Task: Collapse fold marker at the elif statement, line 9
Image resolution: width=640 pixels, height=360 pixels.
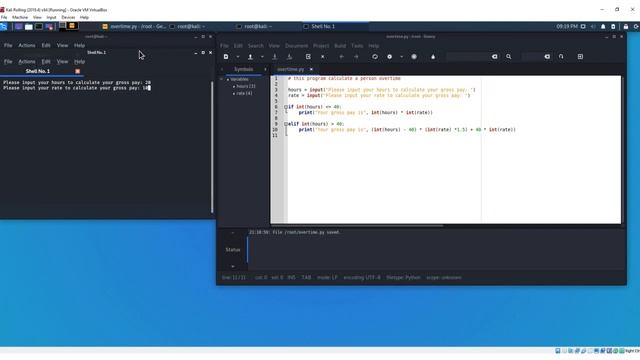Action: click(x=286, y=124)
